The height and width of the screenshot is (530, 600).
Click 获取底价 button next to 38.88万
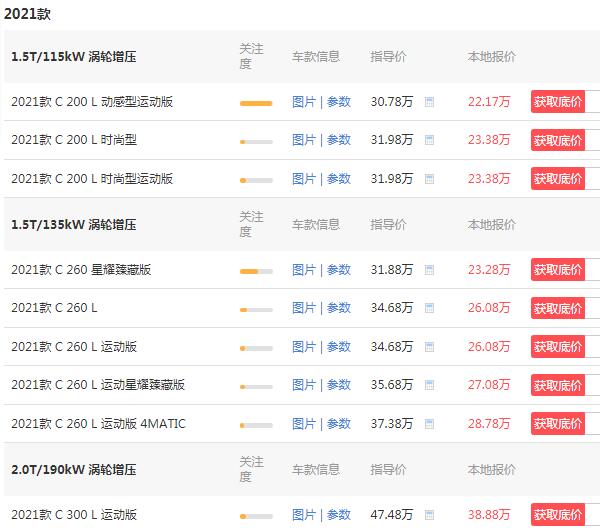pos(558,515)
